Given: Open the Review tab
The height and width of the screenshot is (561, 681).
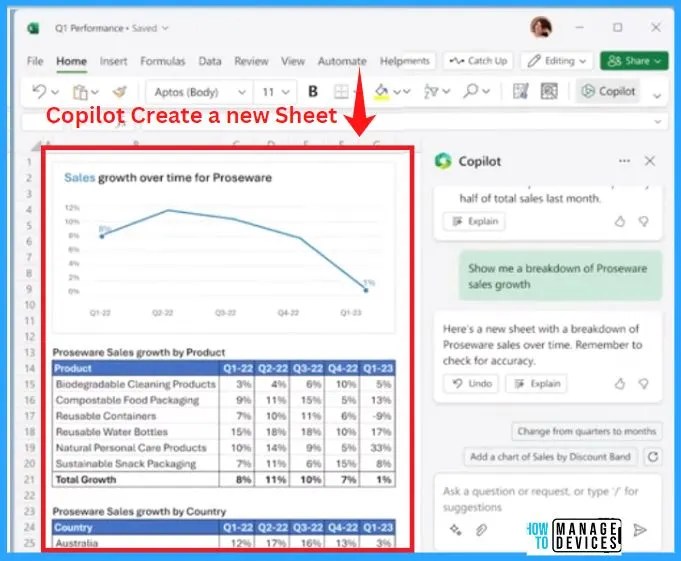Looking at the screenshot, I should click(251, 61).
